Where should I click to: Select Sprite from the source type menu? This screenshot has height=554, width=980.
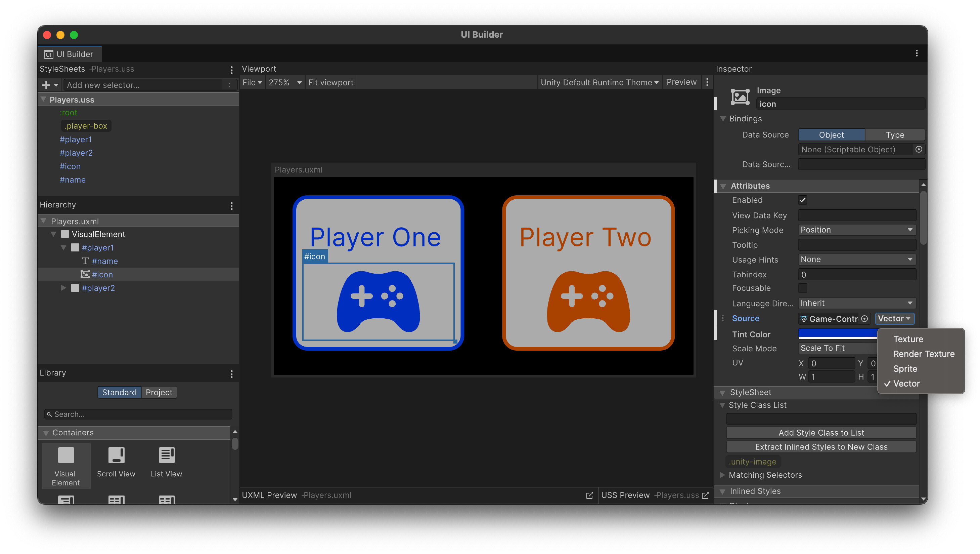(x=905, y=368)
